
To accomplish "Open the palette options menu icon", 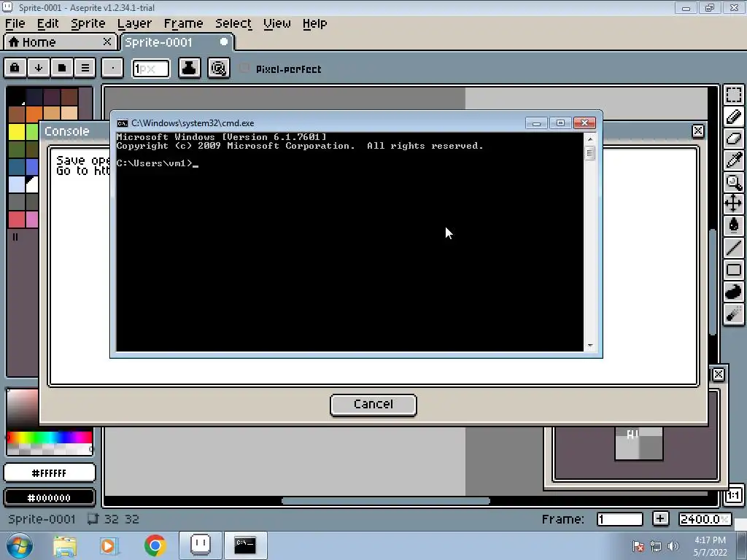I will tap(85, 68).
